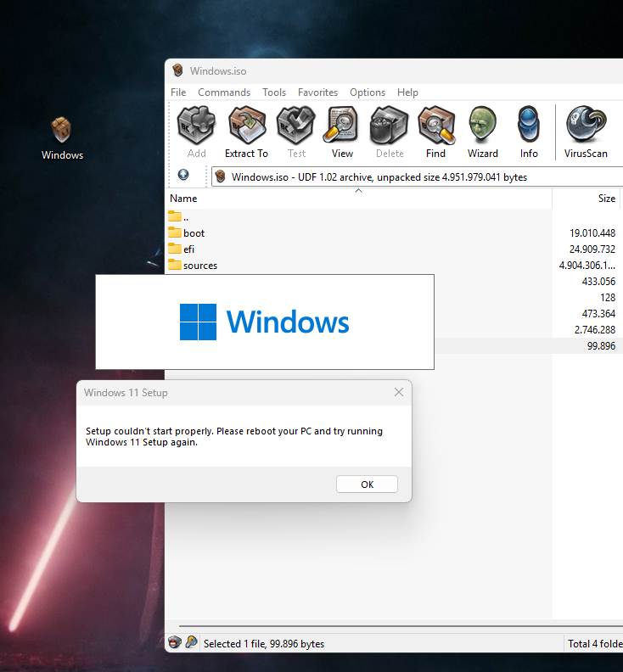Click "Selected 1 file, 99.896 bytes" status text
Image resolution: width=623 pixels, height=672 pixels.
(264, 644)
